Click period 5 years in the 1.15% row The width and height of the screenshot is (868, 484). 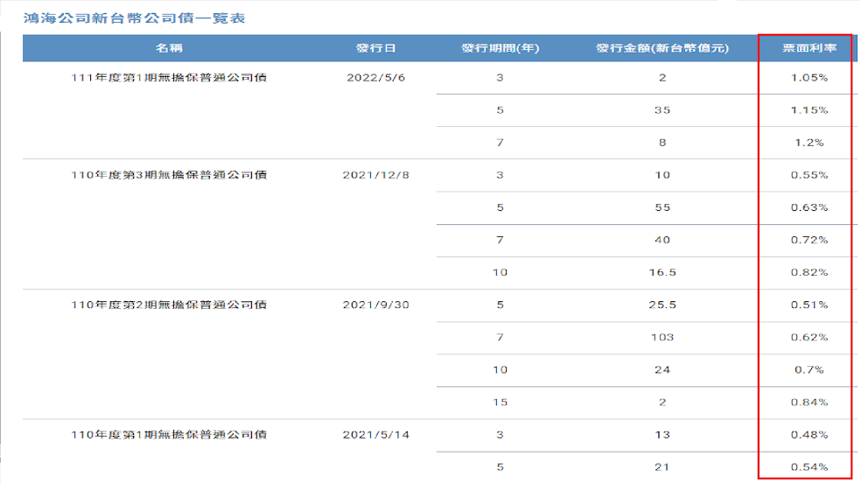click(x=500, y=110)
